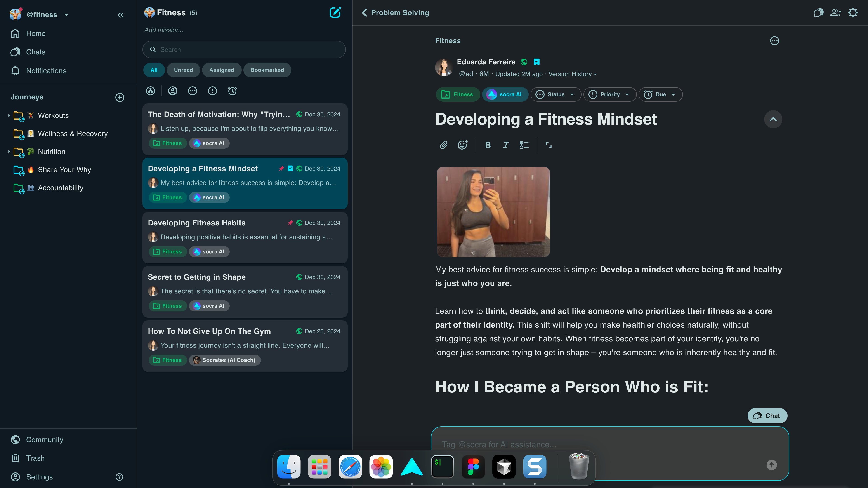Screen dimensions: 868x488
Task: Click the Search input field
Action: pyautogui.click(x=244, y=49)
